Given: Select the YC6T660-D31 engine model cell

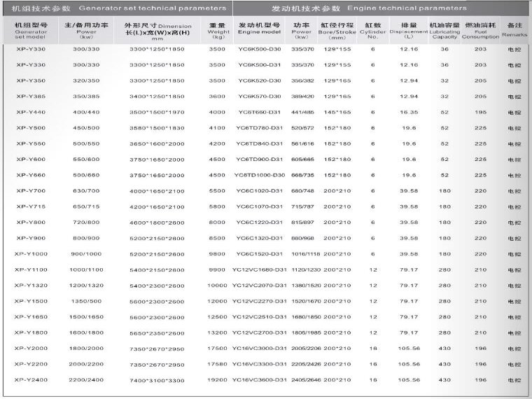Looking at the screenshot, I should click(259, 112).
